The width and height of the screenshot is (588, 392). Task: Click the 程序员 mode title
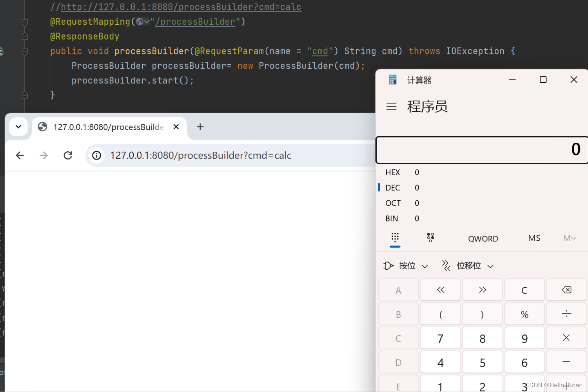427,106
